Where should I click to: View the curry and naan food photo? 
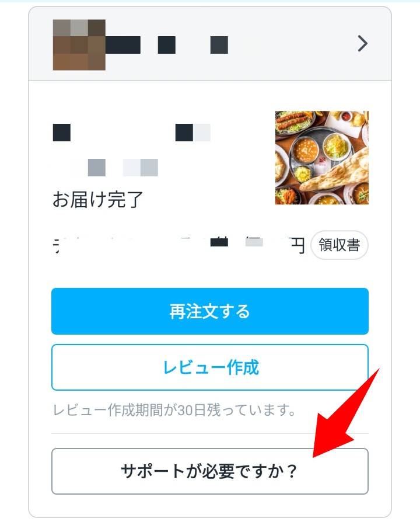click(321, 158)
